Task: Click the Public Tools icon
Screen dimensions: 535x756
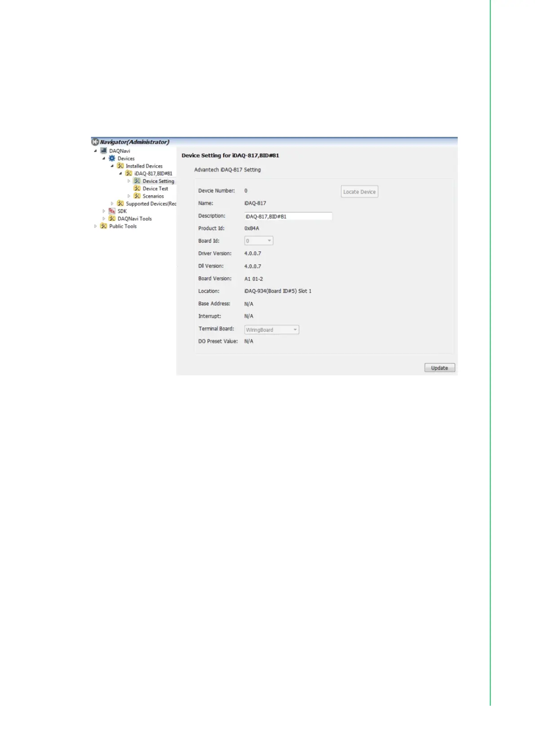Action: (x=103, y=226)
